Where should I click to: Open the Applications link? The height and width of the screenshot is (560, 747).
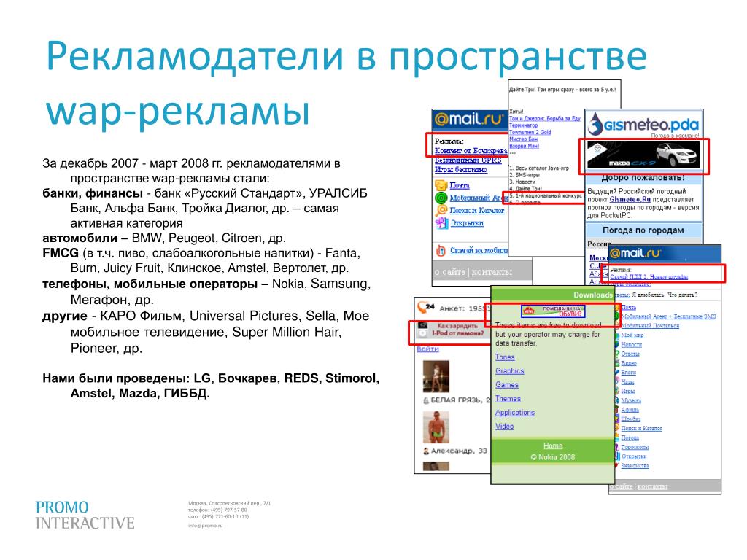[x=514, y=412]
